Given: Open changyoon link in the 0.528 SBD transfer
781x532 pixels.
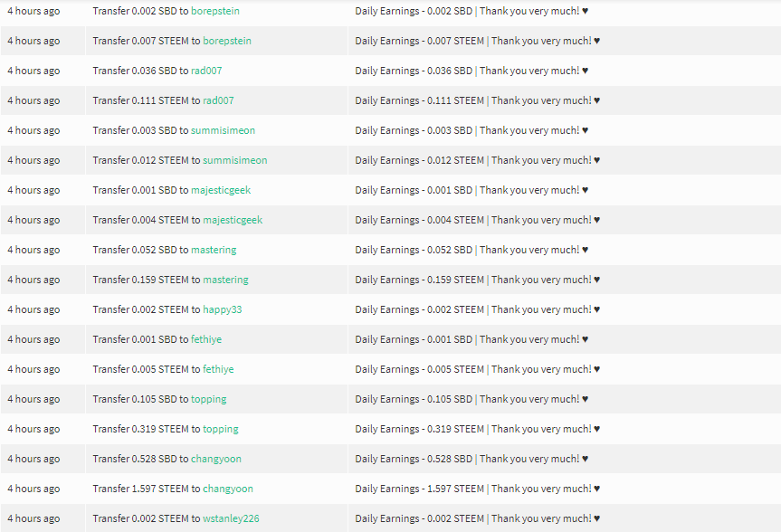Looking at the screenshot, I should (x=216, y=460).
